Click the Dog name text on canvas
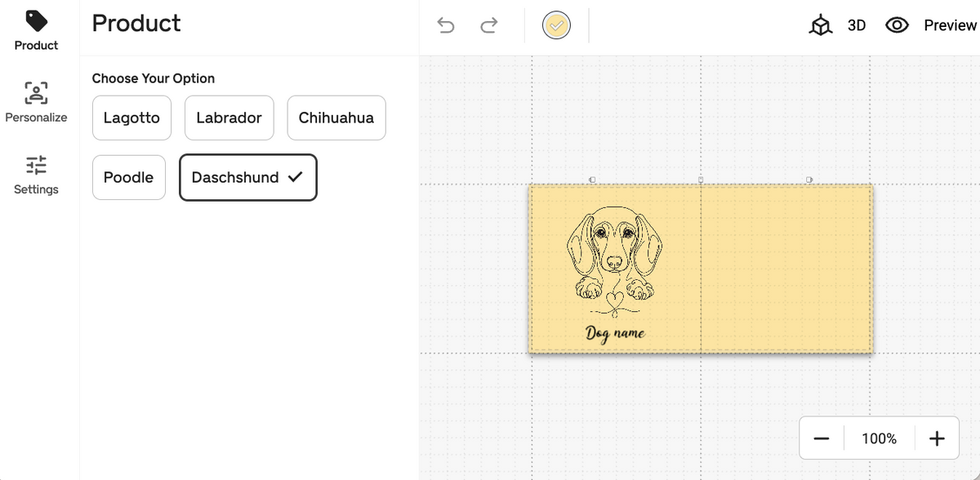 pyautogui.click(x=615, y=333)
